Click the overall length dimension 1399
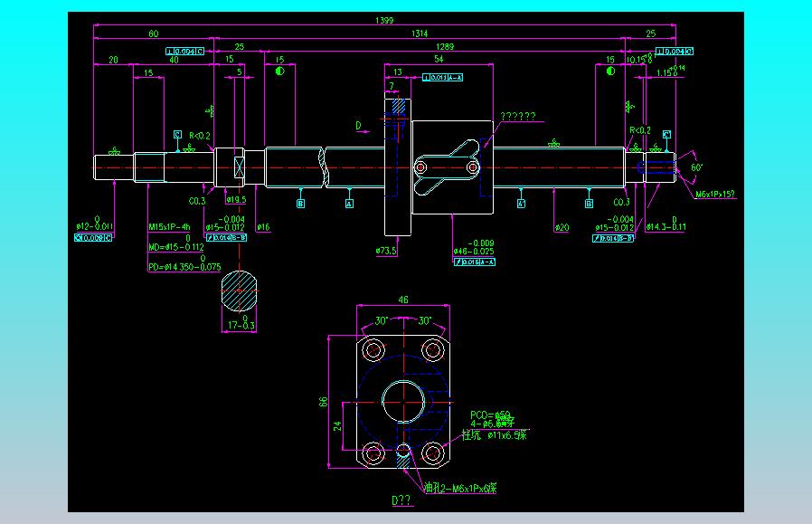 click(384, 20)
